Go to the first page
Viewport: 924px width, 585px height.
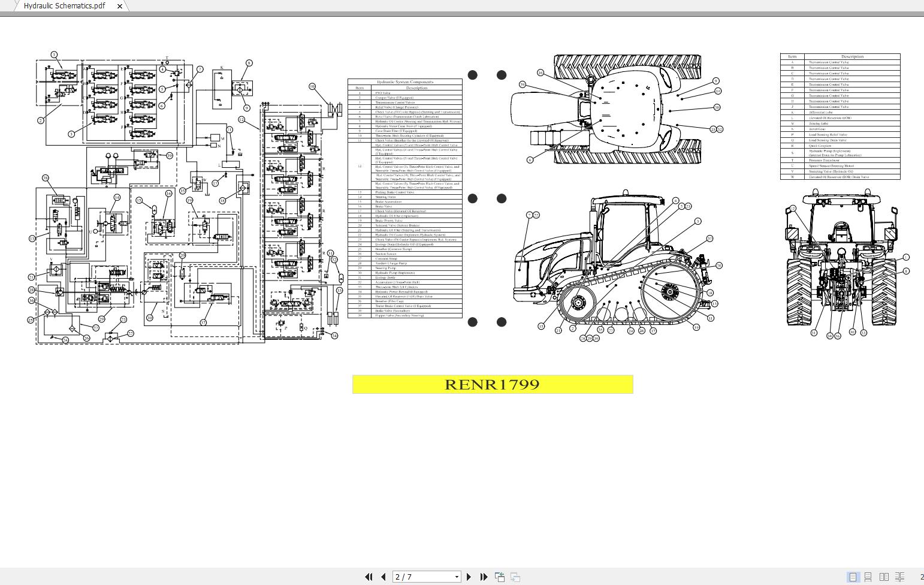(369, 577)
